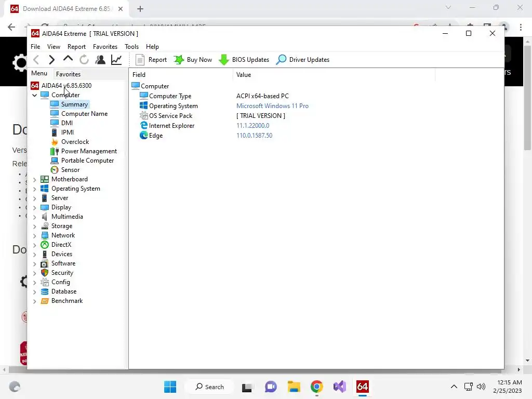Click the Devices icon in the tree
Screen dimensions: 532x399
pos(45,254)
